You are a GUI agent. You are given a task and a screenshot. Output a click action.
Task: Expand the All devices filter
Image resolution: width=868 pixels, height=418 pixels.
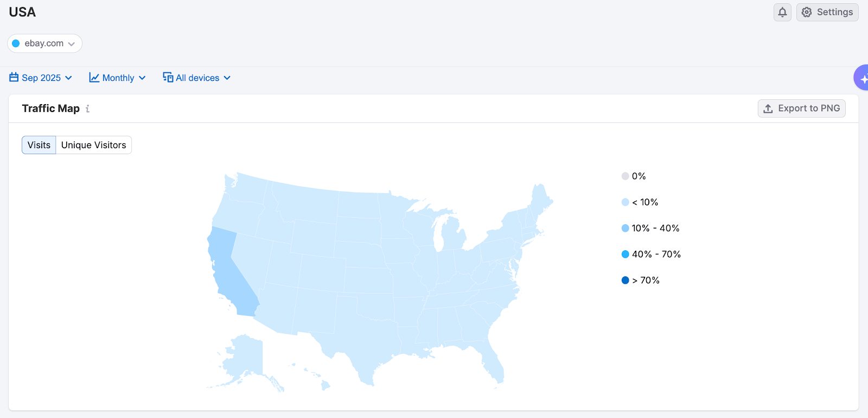coord(197,77)
